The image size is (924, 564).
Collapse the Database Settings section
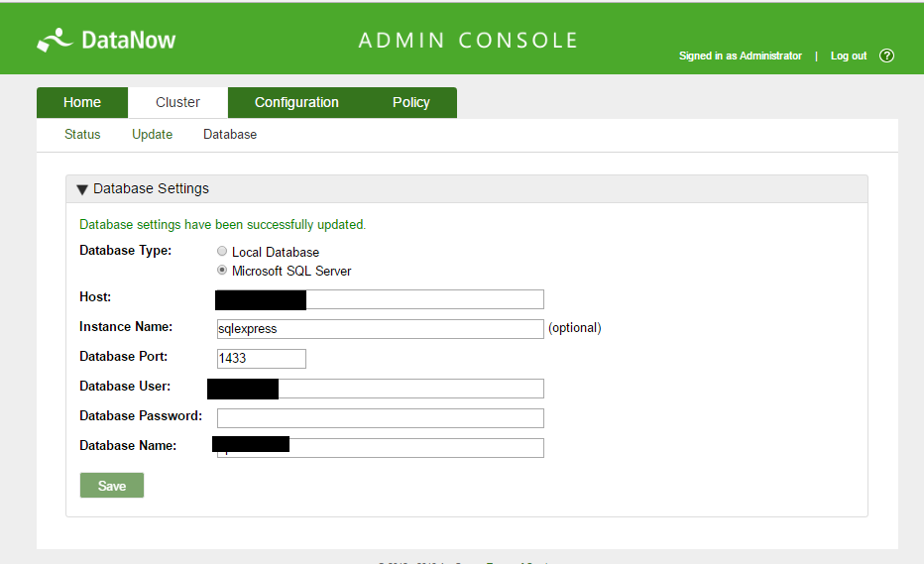pos(82,189)
